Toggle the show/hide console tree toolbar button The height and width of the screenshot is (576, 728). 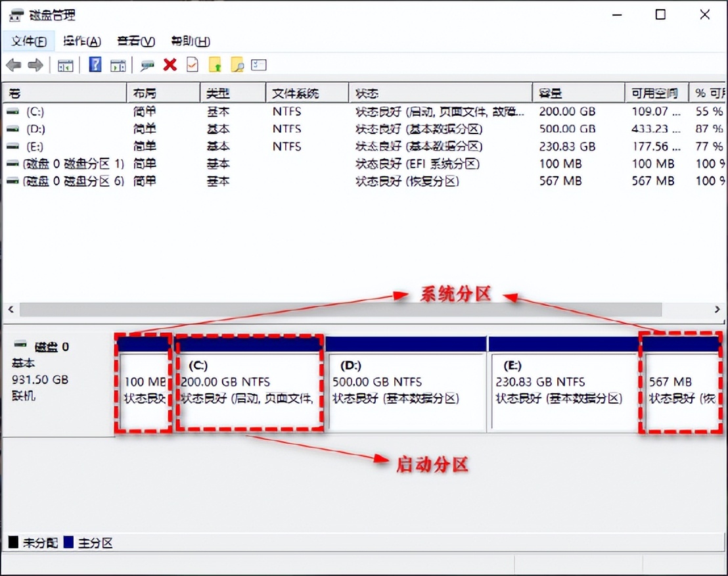[65, 64]
